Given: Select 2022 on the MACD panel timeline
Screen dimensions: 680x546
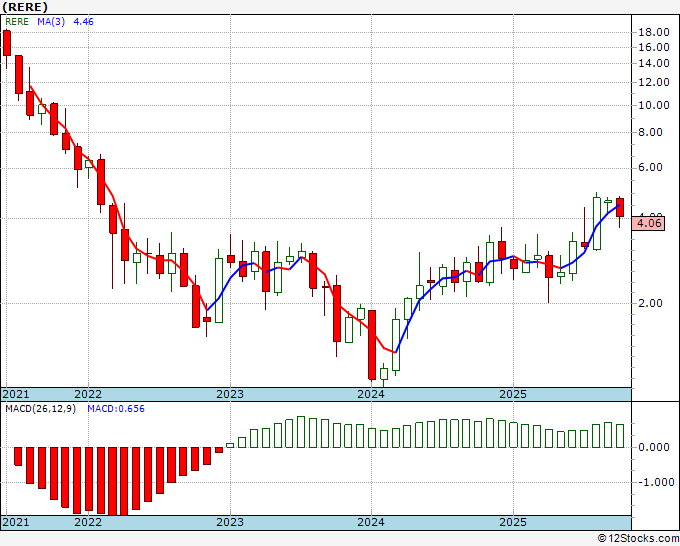Looking at the screenshot, I should [88, 522].
